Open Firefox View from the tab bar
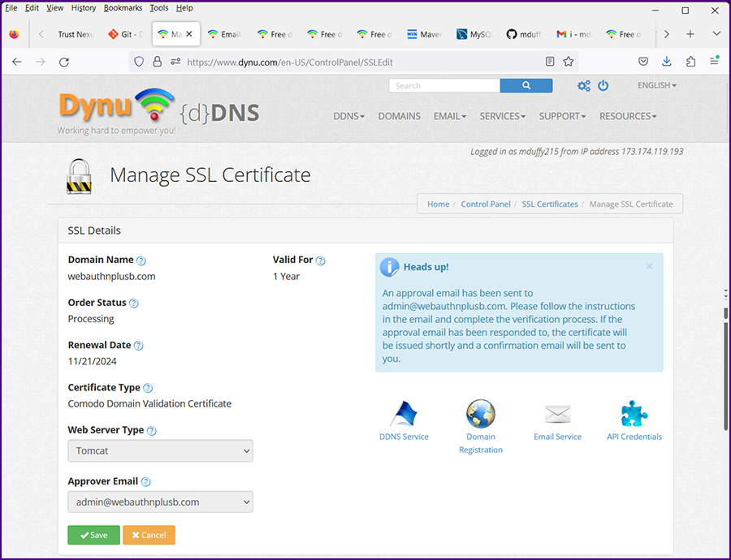The width and height of the screenshot is (731, 560). click(15, 34)
